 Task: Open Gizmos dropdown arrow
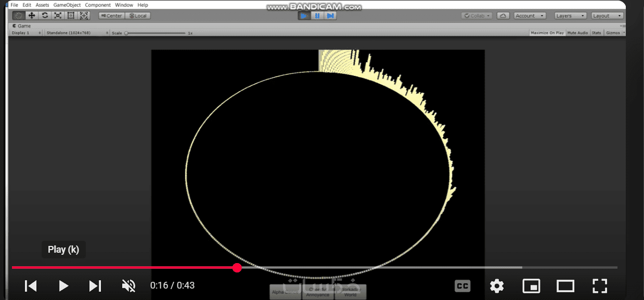[x=624, y=33]
